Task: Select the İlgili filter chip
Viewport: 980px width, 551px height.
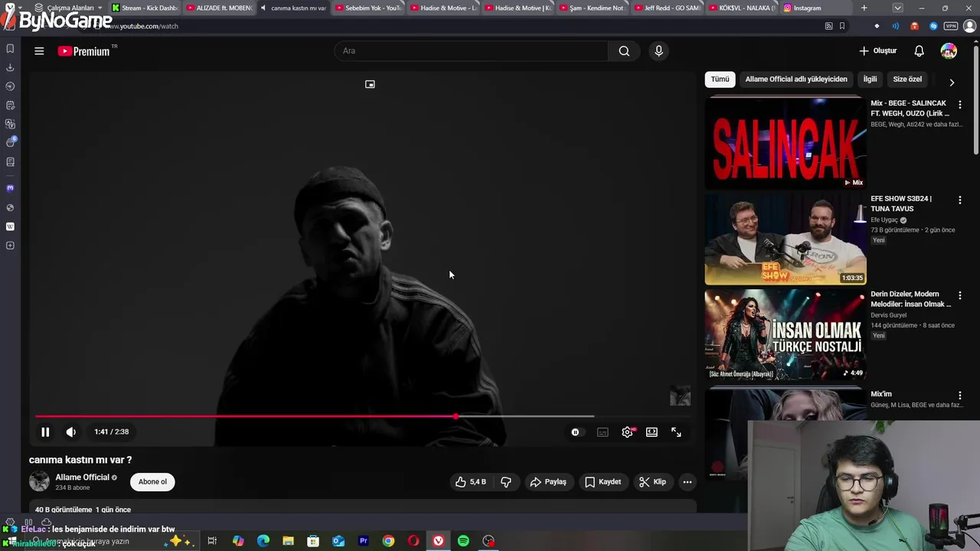Action: [870, 79]
